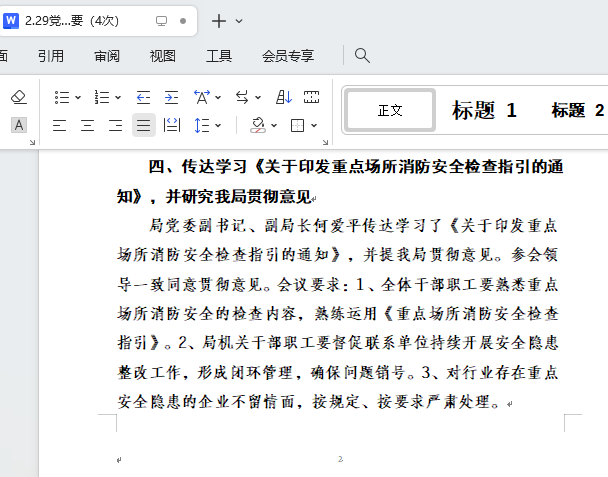The width and height of the screenshot is (608, 477).
Task: Select the 2.29党...要 document tab
Action: [x=97, y=21]
